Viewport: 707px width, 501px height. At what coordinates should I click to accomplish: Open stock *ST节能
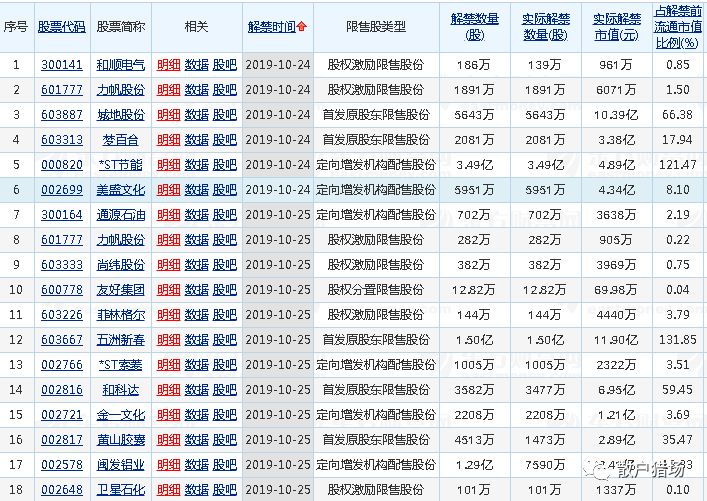click(121, 165)
